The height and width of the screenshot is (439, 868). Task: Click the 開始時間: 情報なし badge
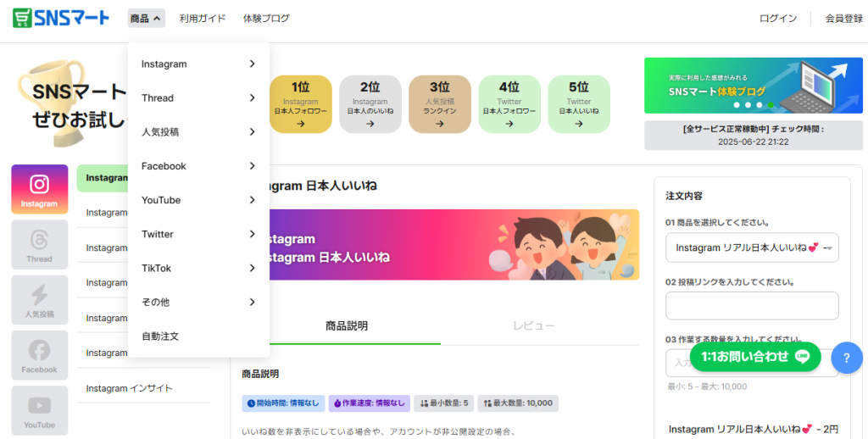click(283, 403)
